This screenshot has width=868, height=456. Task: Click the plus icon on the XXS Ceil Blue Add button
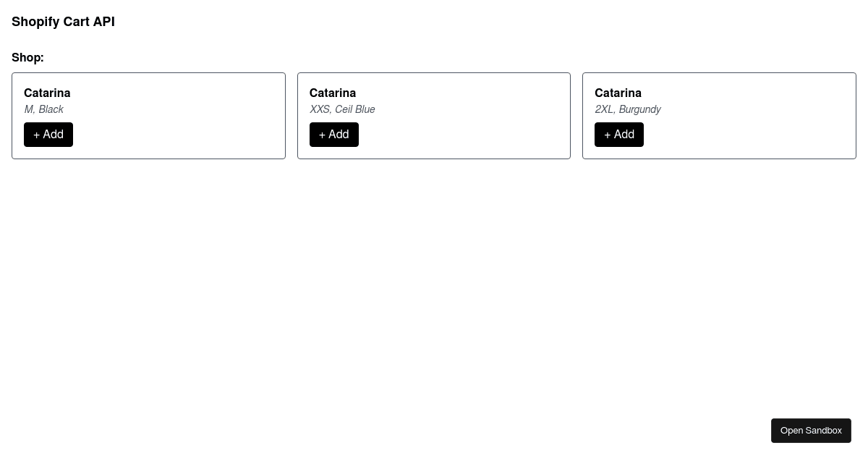[323, 135]
